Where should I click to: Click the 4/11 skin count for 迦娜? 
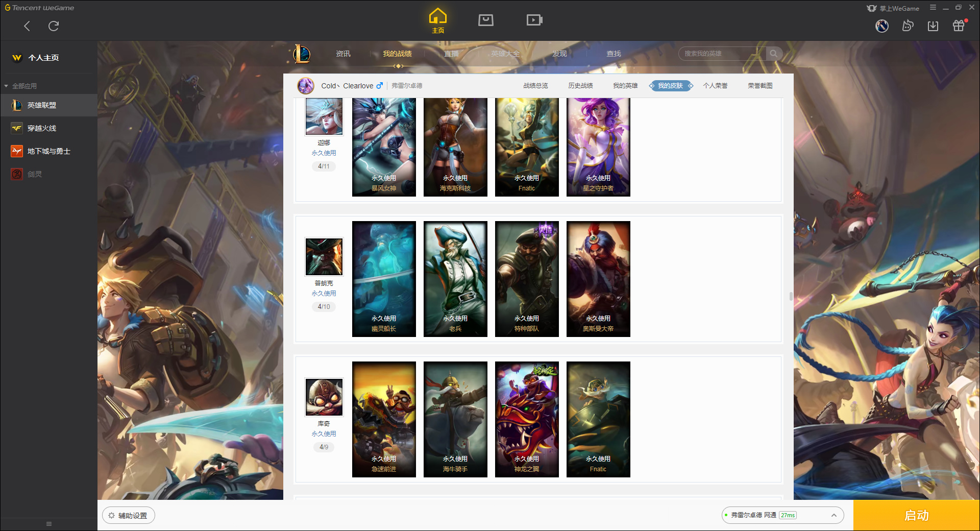324,166
